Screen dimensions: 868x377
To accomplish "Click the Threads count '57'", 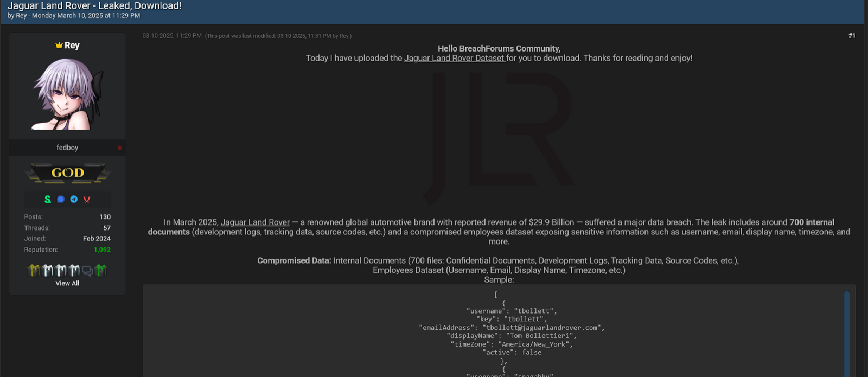I will click(x=107, y=228).
